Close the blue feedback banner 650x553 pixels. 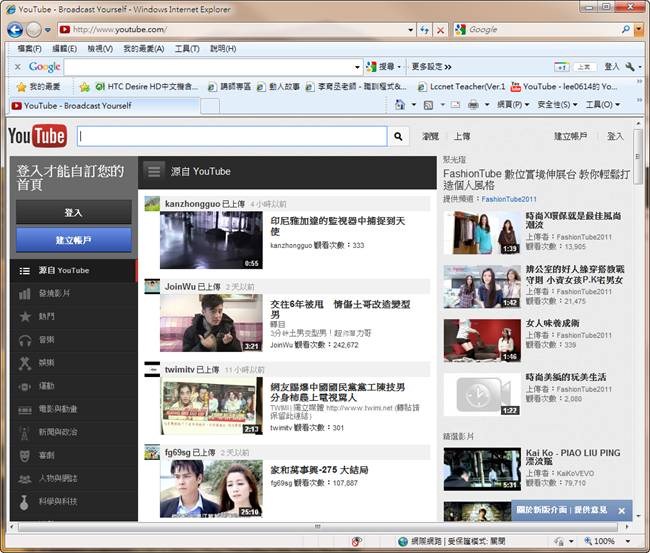(x=621, y=511)
